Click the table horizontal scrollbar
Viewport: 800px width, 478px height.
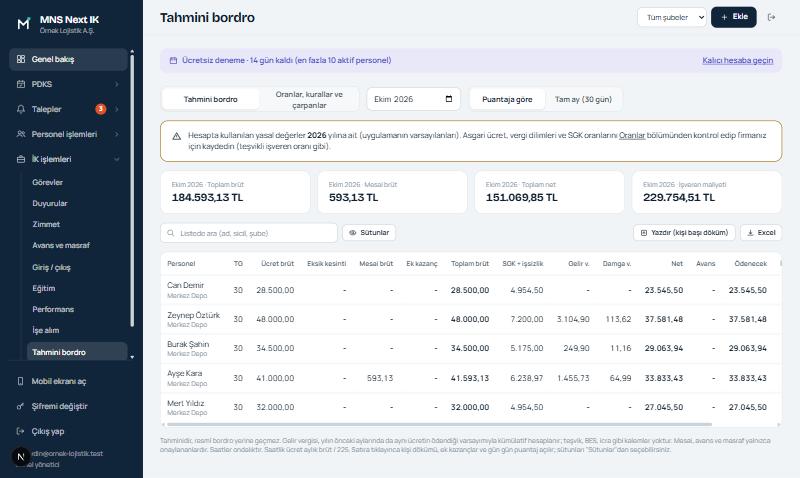tap(439, 424)
